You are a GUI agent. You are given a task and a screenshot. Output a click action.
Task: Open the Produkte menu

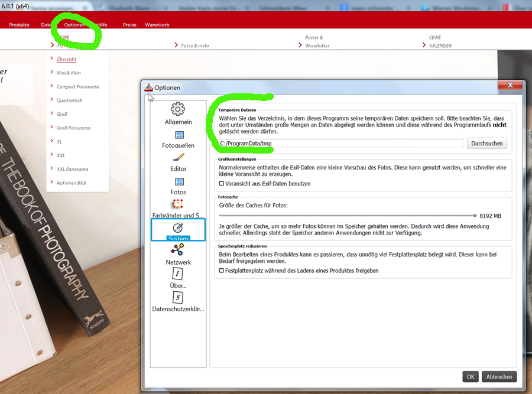20,25
